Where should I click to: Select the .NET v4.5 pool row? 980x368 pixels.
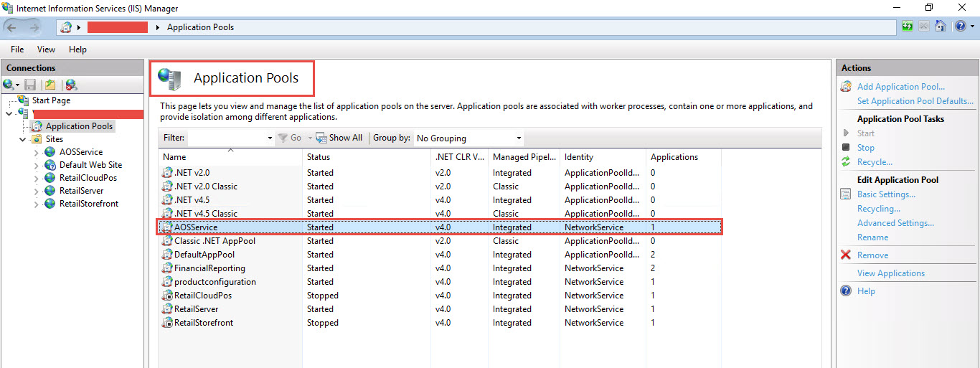pos(440,200)
